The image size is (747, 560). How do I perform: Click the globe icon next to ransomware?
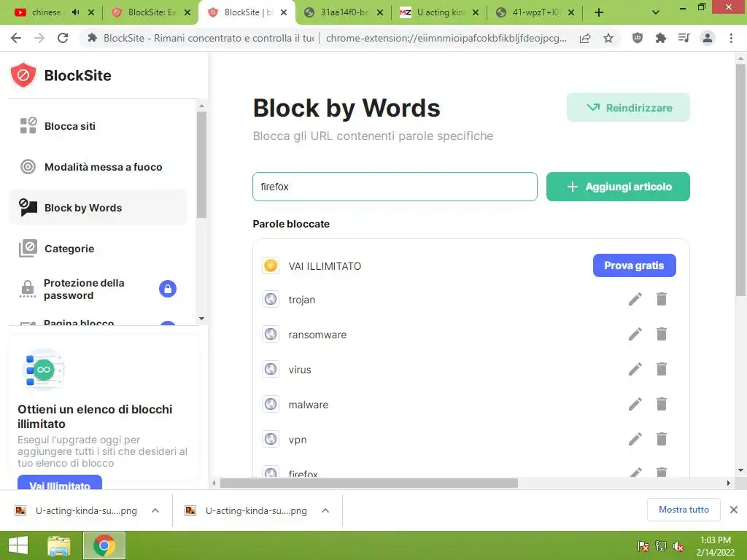pyautogui.click(x=271, y=334)
